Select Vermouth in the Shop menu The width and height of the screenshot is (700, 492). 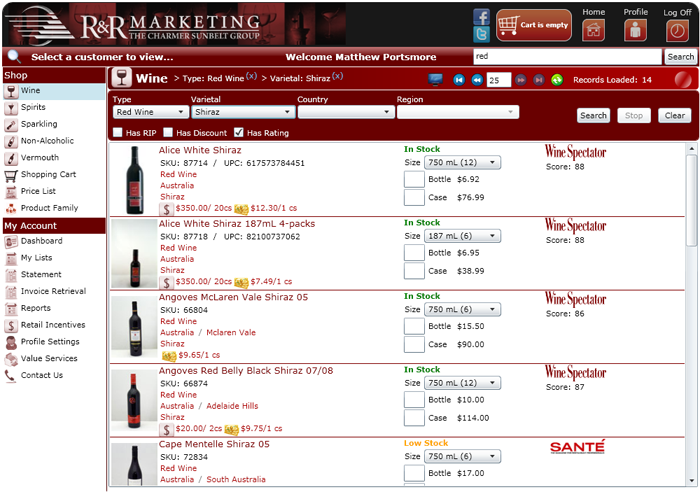point(54,158)
